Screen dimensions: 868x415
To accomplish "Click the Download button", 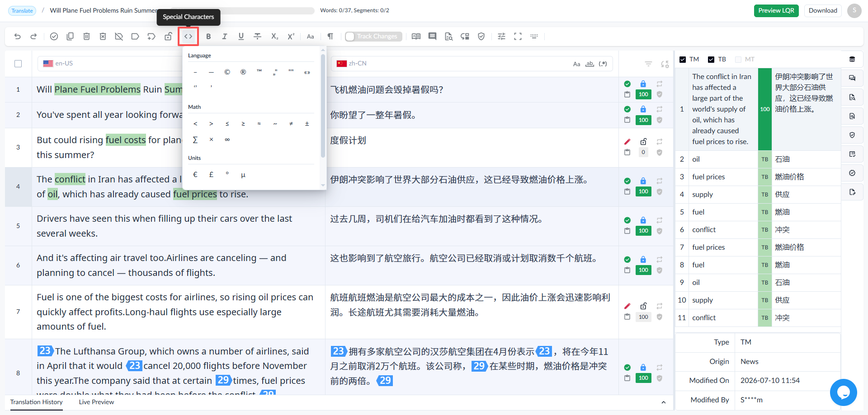I will coord(823,11).
